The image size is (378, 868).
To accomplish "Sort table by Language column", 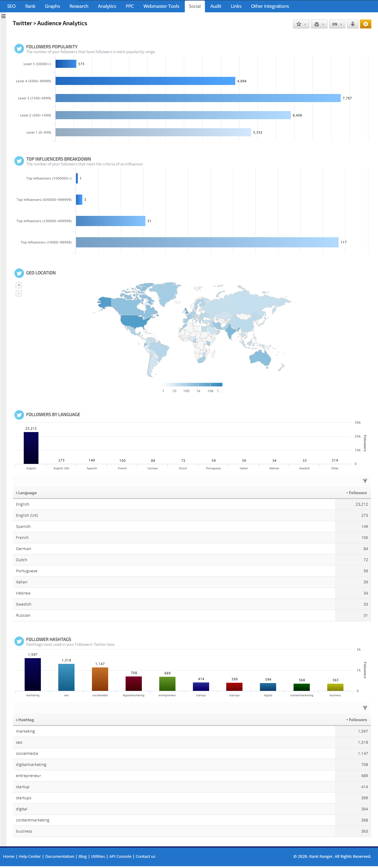I will (26, 493).
